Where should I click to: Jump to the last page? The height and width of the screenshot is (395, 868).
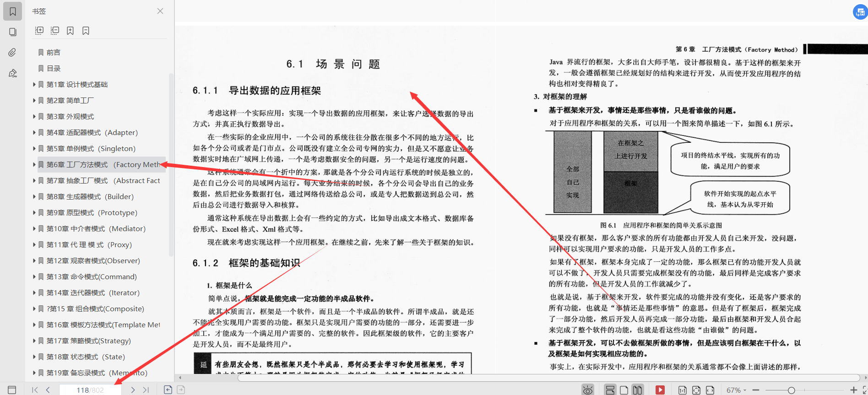coord(146,390)
